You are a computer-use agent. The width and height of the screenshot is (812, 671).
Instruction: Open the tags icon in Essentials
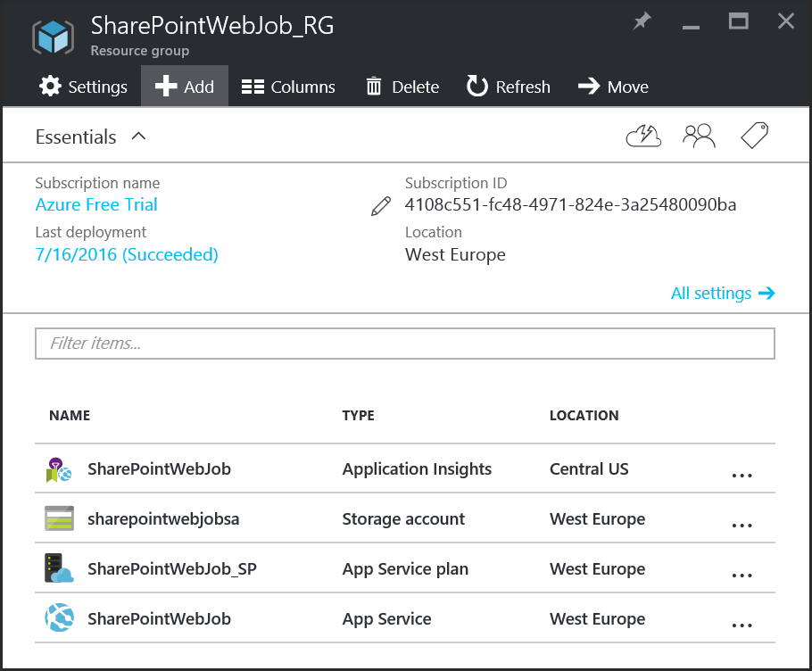click(754, 135)
